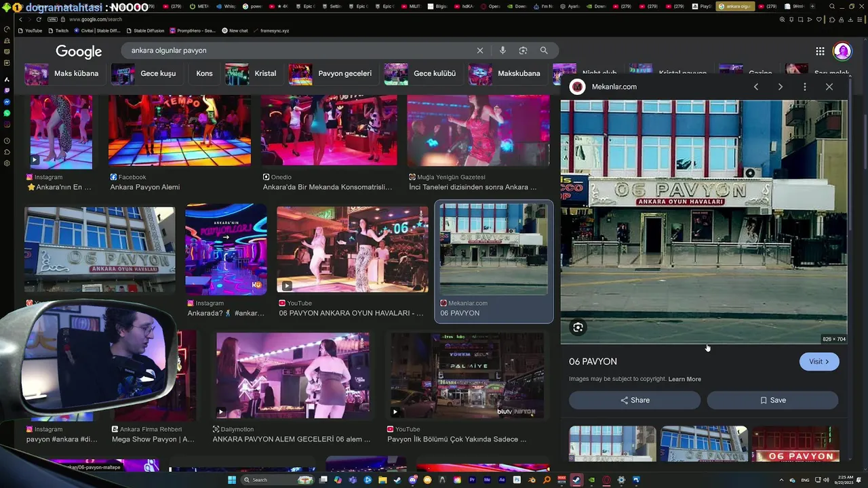
Task: Search inside image with the Lens icon on preview
Action: (578, 327)
